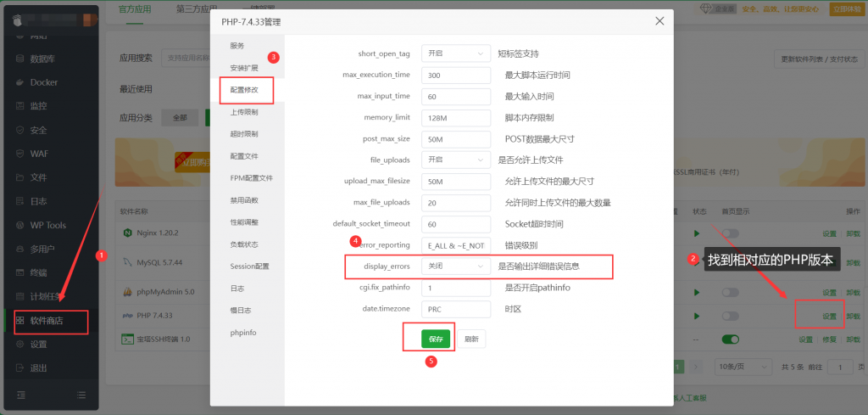Select 性能调整 in PHP management menu

click(243, 222)
